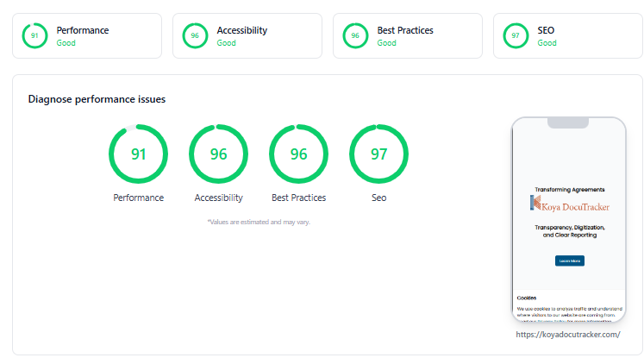The image size is (644, 364).
Task: Click Learn More button in phone preview
Action: (570, 260)
